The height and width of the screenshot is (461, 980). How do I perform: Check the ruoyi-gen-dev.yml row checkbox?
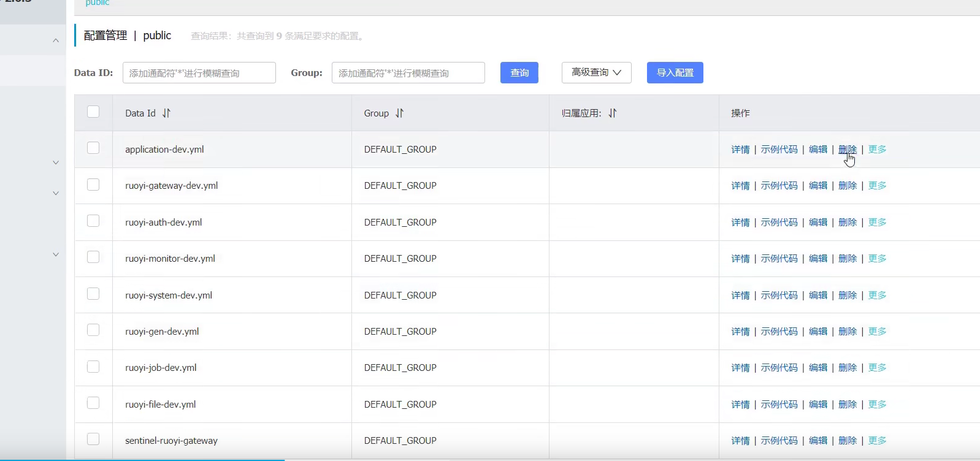point(93,330)
